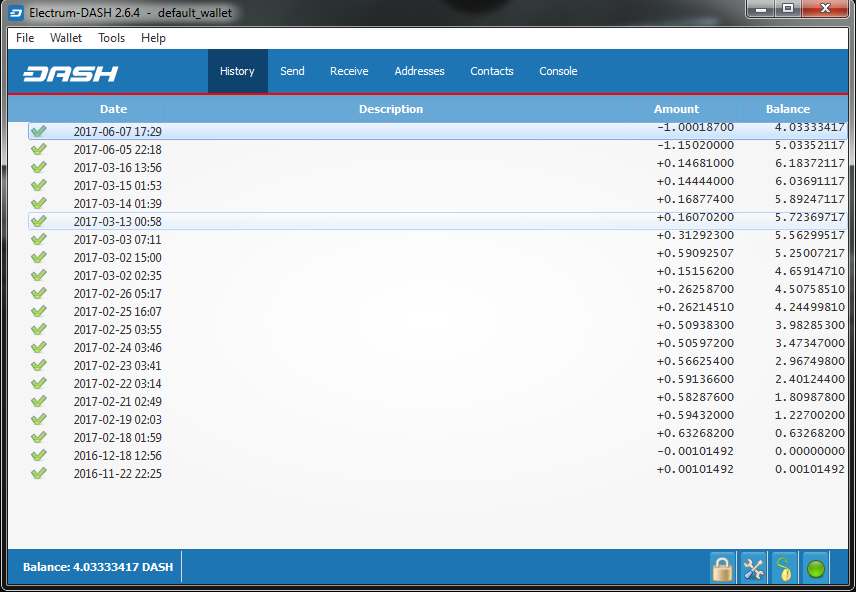Click confirmed checkmark for 2017-02-25 03:55 transaction
Screen dimensions: 856x592
39,329
